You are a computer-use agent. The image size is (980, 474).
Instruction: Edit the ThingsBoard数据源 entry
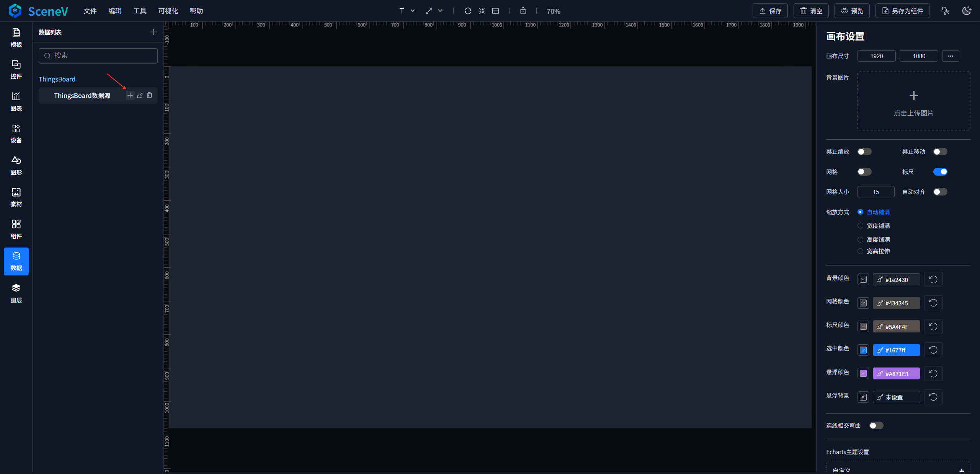coord(140,95)
